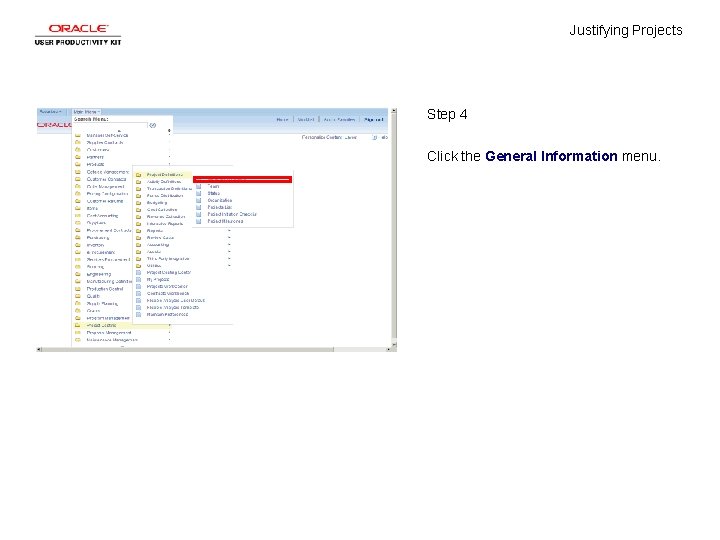Screen dimensions: 720x540
Task: Open the Personalize Layout link
Action: point(351,137)
